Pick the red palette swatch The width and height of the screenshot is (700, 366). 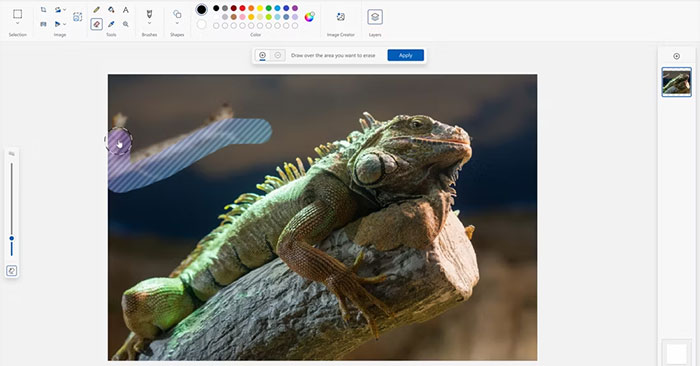(x=242, y=8)
